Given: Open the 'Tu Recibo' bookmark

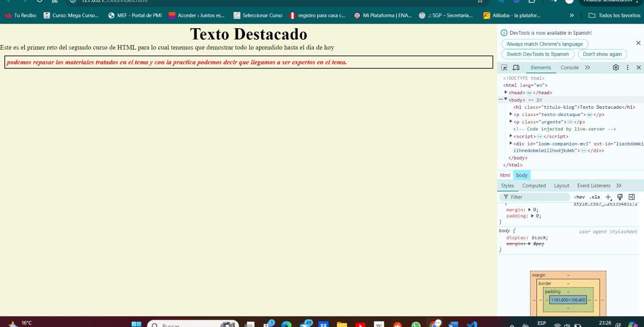Looking at the screenshot, I should (x=21, y=15).
